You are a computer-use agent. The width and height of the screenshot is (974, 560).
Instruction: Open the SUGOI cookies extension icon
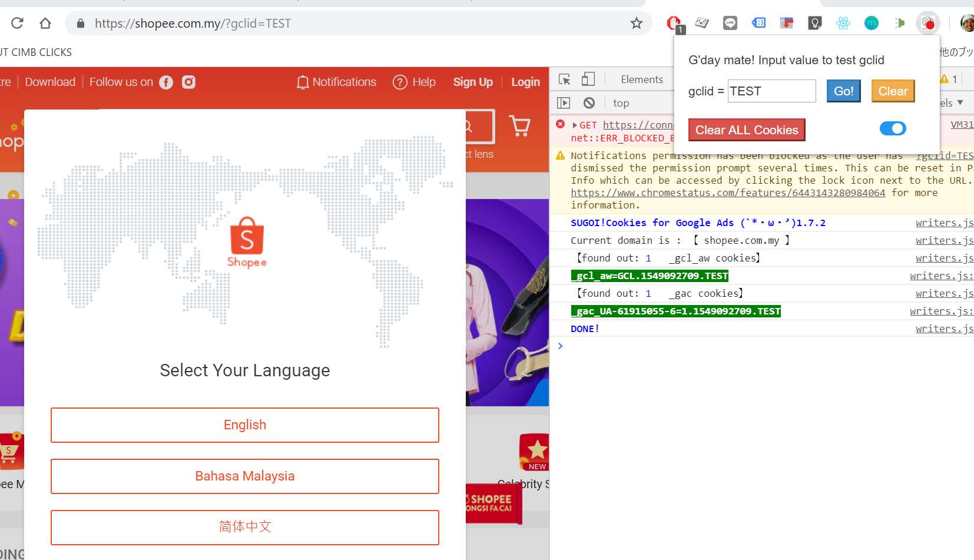(x=928, y=23)
